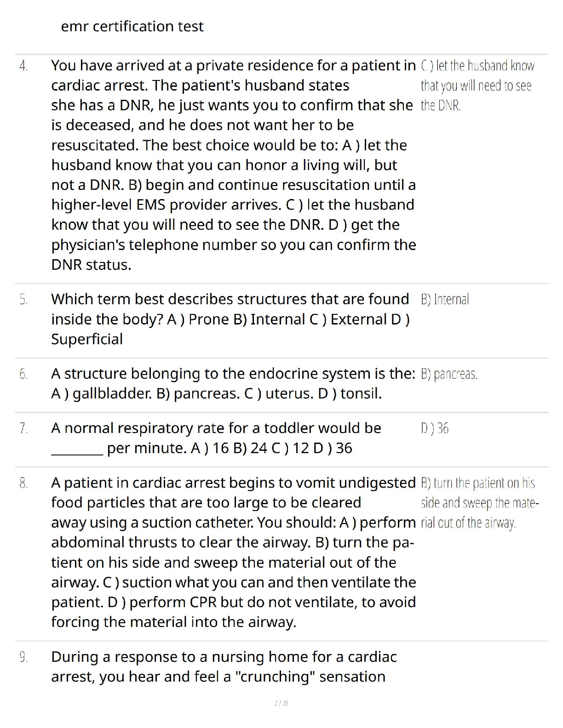Click question number 8

pyautogui.click(x=24, y=483)
